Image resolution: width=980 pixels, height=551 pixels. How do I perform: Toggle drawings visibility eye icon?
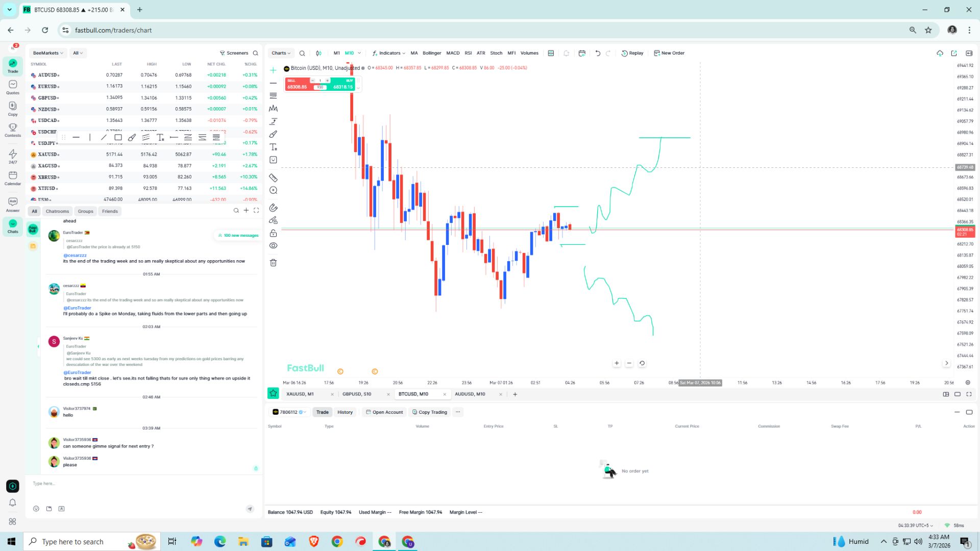coord(273,245)
